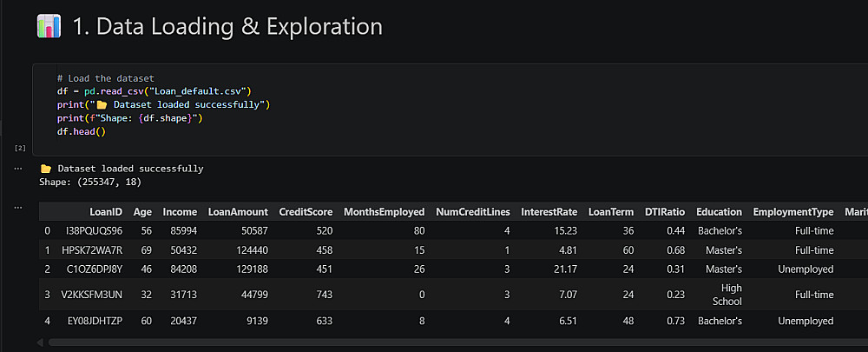Select the LoanID cell I38PQUQS96
This screenshot has height=352, width=868.
[x=94, y=231]
